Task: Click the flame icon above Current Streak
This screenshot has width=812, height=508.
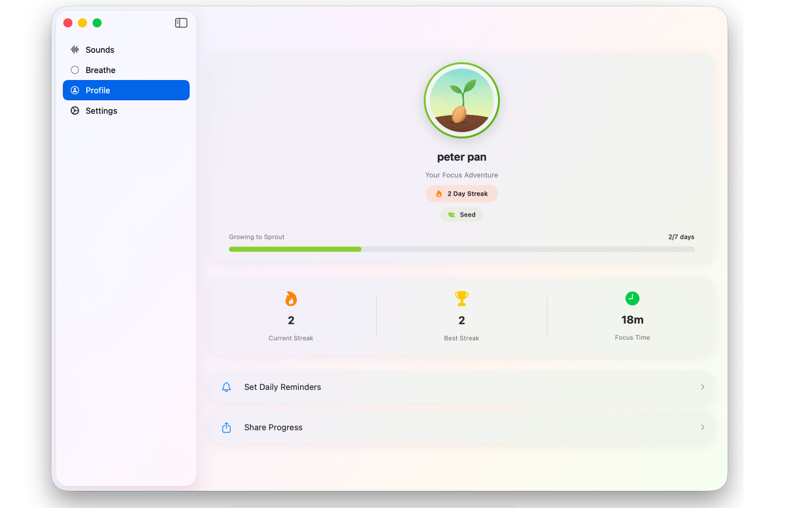Action: click(291, 298)
